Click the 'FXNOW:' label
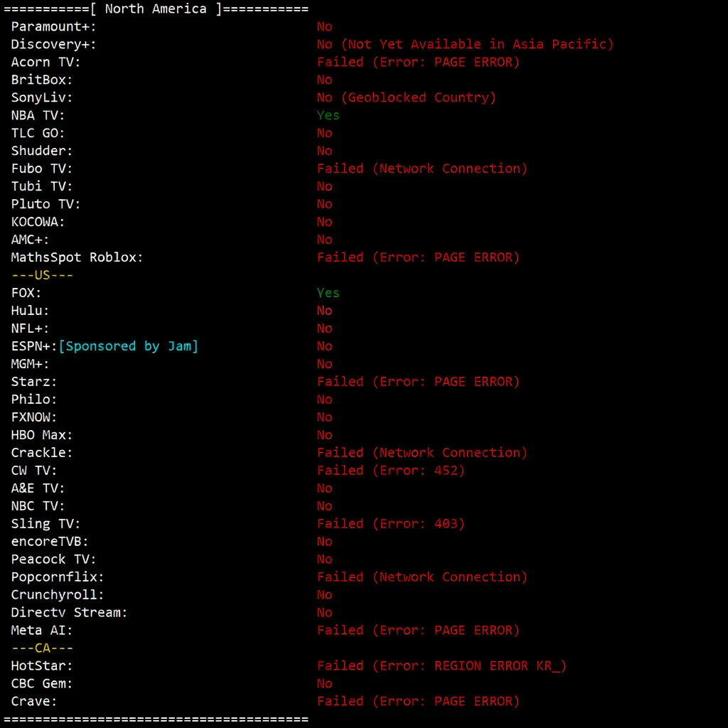 pyautogui.click(x=34, y=417)
